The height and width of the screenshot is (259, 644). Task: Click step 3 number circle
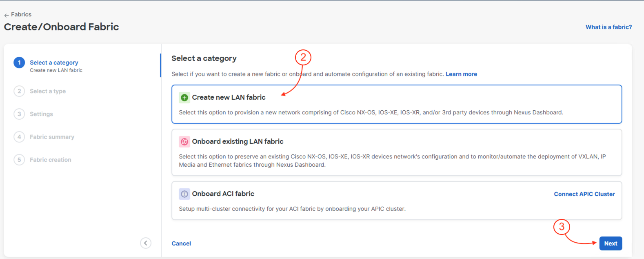(x=19, y=114)
